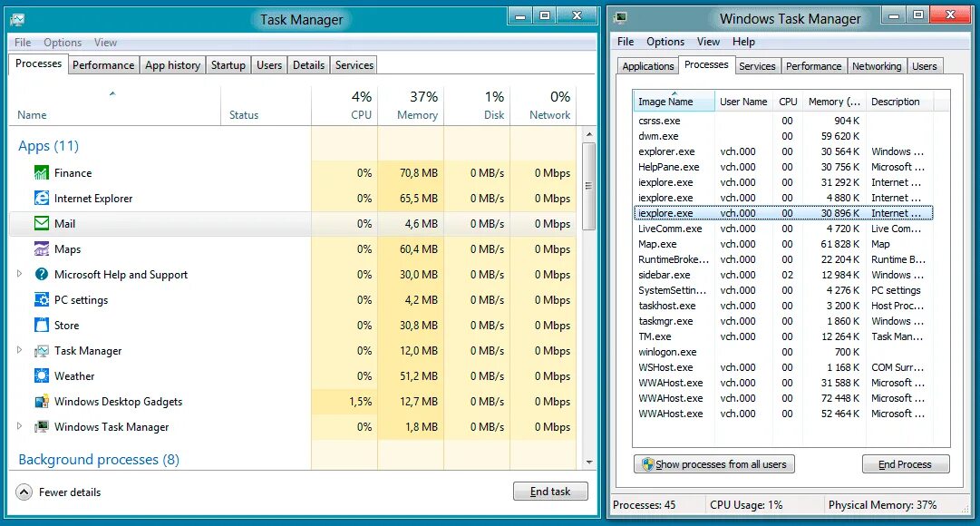Click the Mail envelope icon
The height and width of the screenshot is (526, 980).
pos(42,223)
